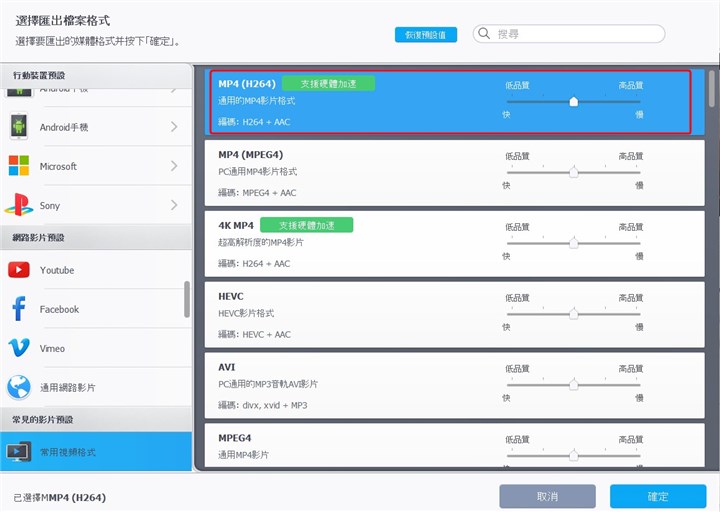Click the left category list scrollbar
This screenshot has width=720, height=512.
coord(187,299)
